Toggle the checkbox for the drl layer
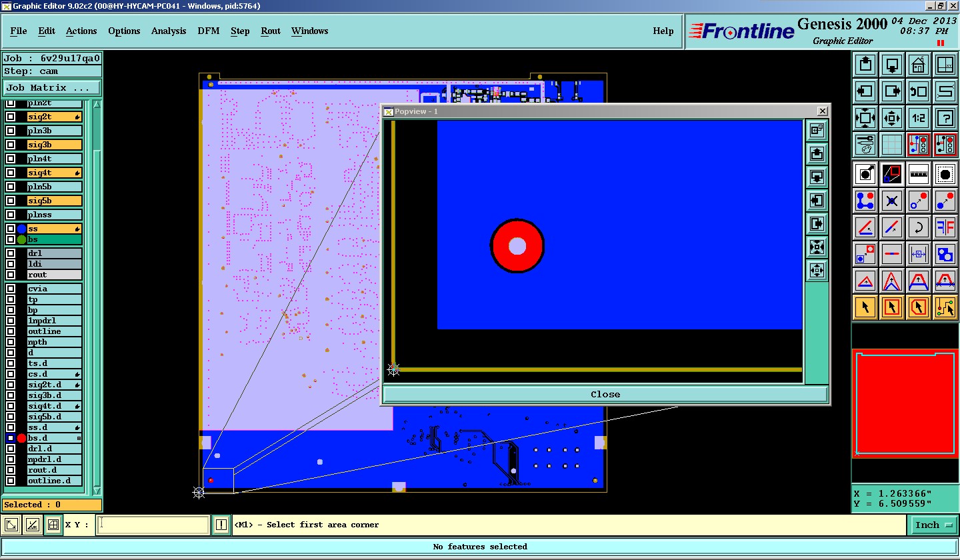Screen dimensions: 960x560 (x=11, y=253)
